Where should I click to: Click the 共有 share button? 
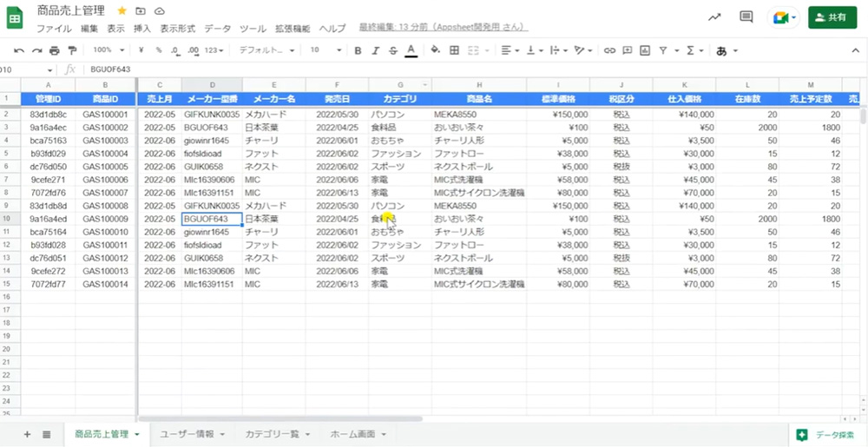coord(832,17)
